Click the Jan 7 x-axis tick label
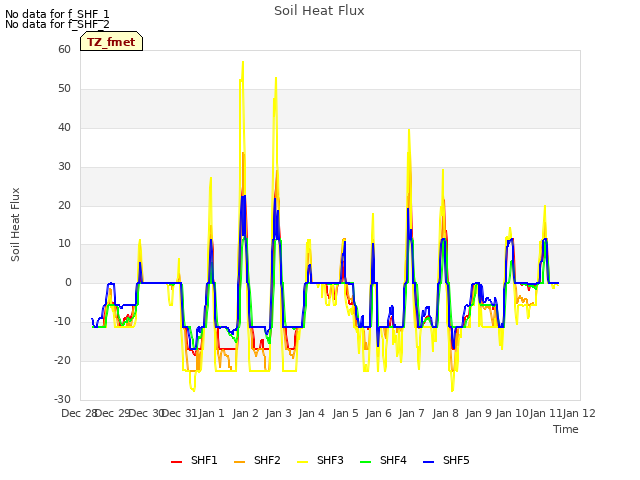The width and height of the screenshot is (640, 480). [411, 413]
